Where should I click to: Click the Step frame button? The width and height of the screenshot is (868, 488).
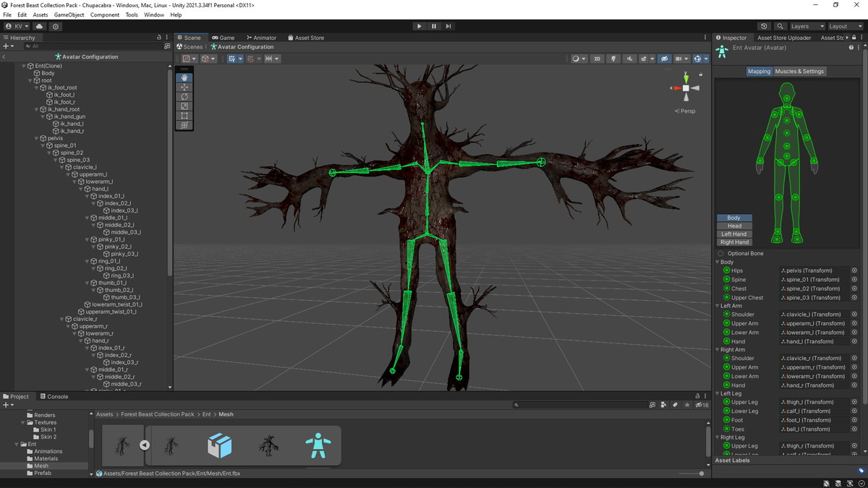pyautogui.click(x=448, y=26)
